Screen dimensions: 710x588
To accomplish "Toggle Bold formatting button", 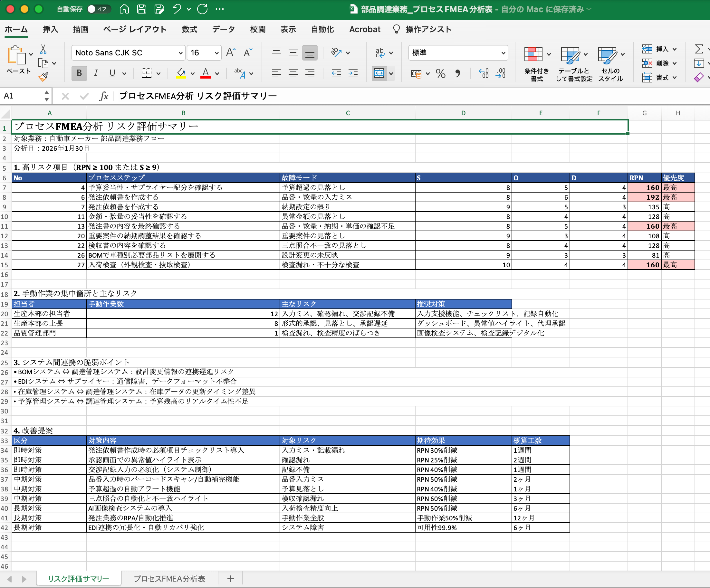I will click(79, 73).
